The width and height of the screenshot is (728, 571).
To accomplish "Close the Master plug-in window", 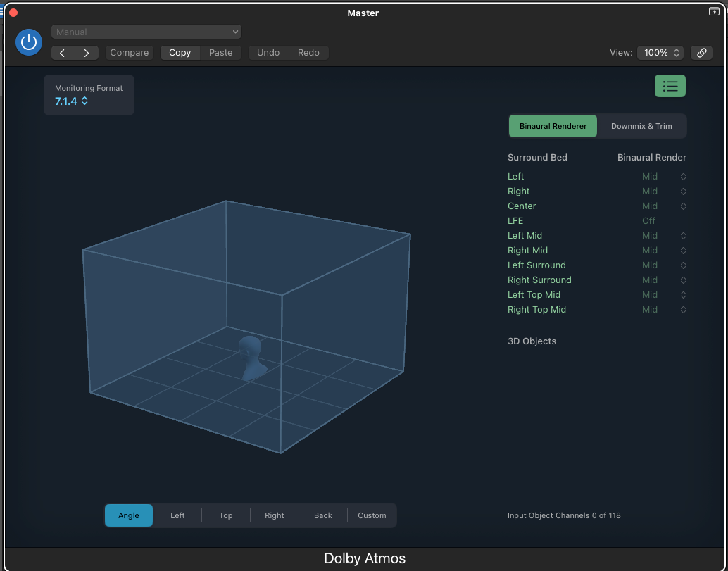I will tap(13, 13).
